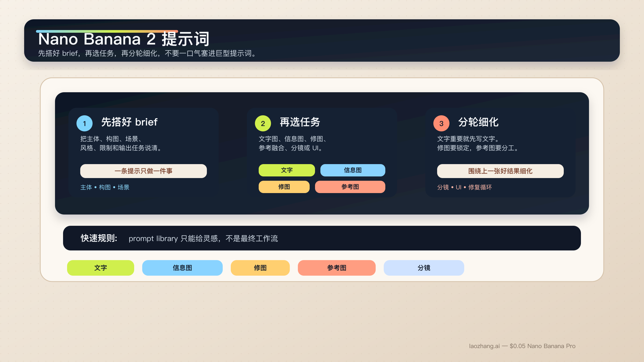Click the rainbow gradient bar above title
This screenshot has width=644, height=362.
click(107, 31)
